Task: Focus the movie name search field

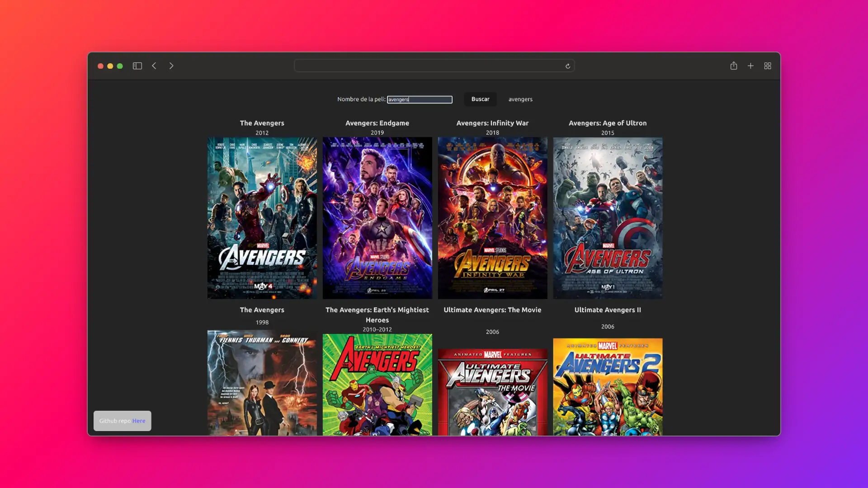Action: point(420,99)
